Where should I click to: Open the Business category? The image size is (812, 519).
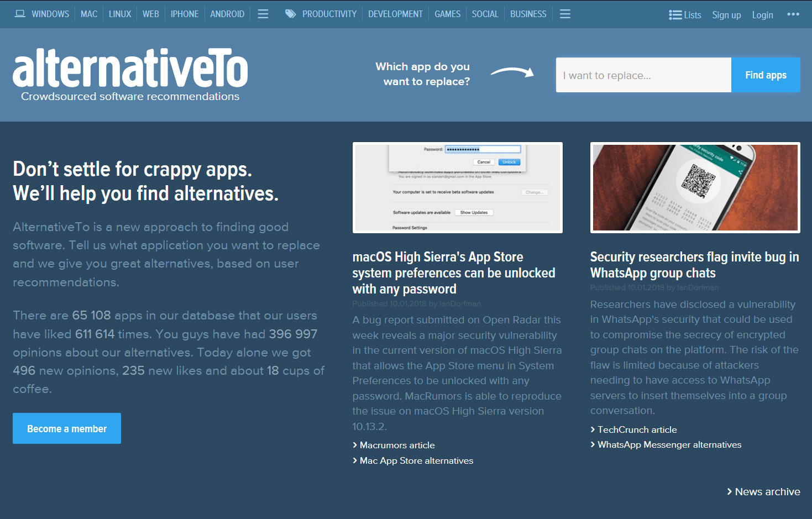pos(528,14)
